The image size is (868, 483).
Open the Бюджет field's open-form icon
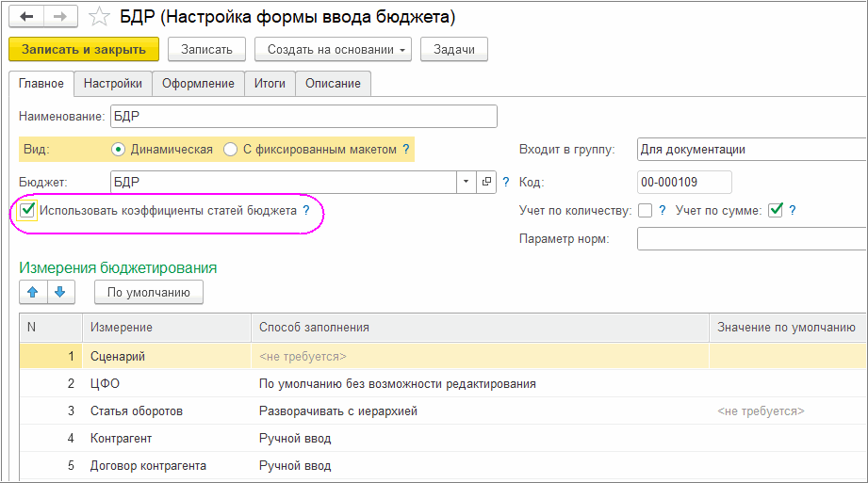487,182
